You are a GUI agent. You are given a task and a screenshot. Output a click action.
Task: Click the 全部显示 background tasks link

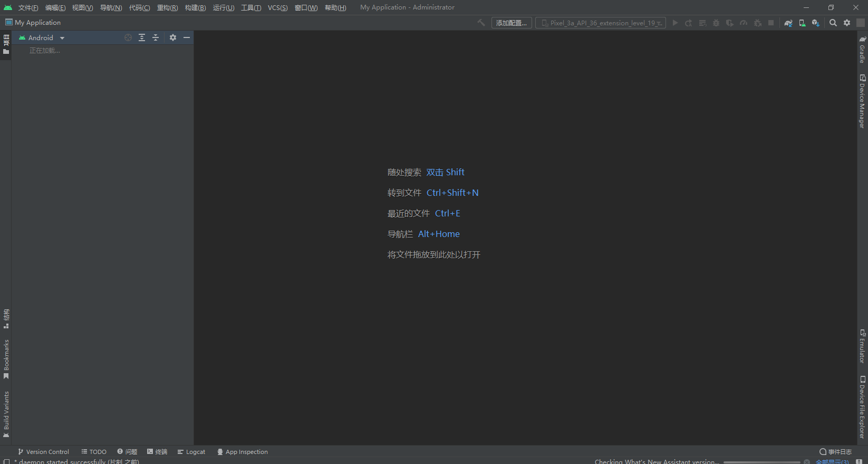832,461
